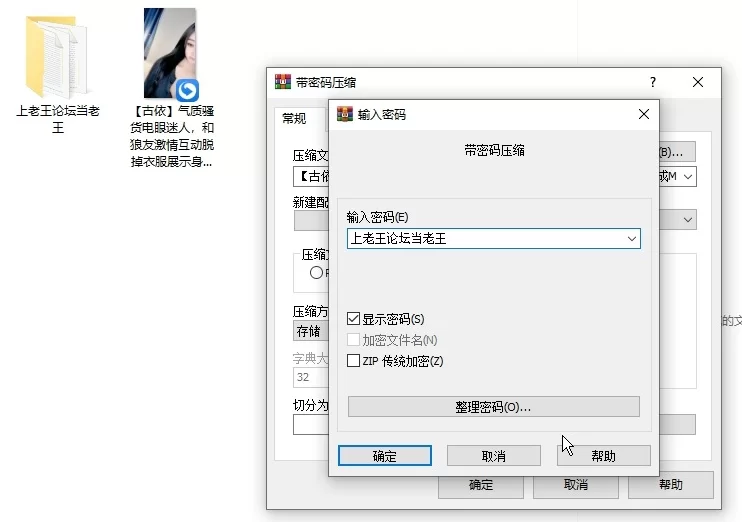Open the 存储 compression method dropdown
Image resolution: width=742 pixels, height=522 pixels.
[x=311, y=331]
